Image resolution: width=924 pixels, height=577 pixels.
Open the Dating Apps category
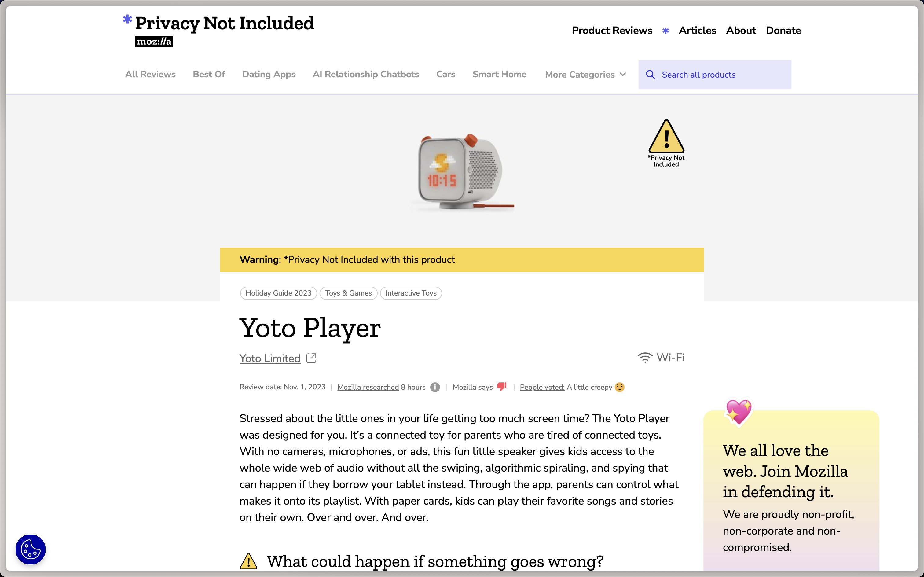tap(269, 74)
